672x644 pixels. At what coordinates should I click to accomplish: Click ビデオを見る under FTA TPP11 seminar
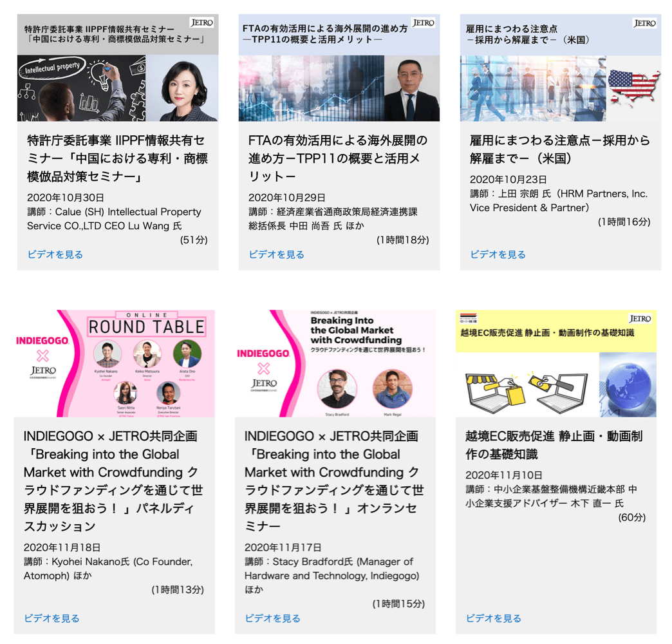276,254
